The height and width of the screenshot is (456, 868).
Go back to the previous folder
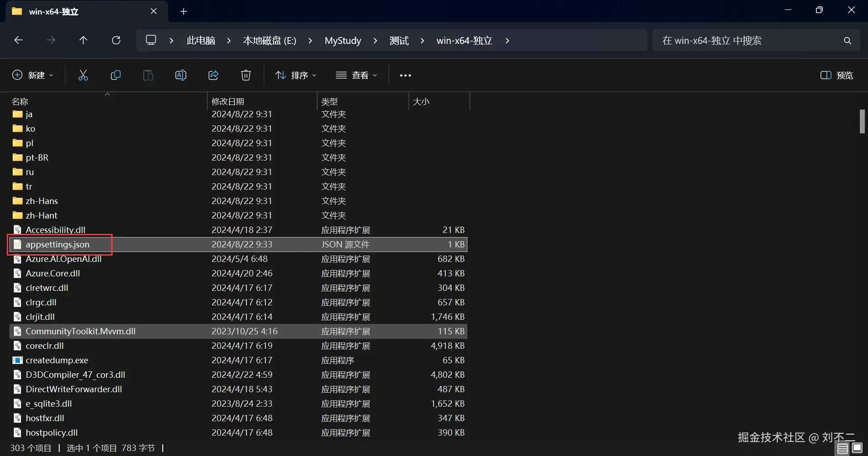click(x=19, y=40)
